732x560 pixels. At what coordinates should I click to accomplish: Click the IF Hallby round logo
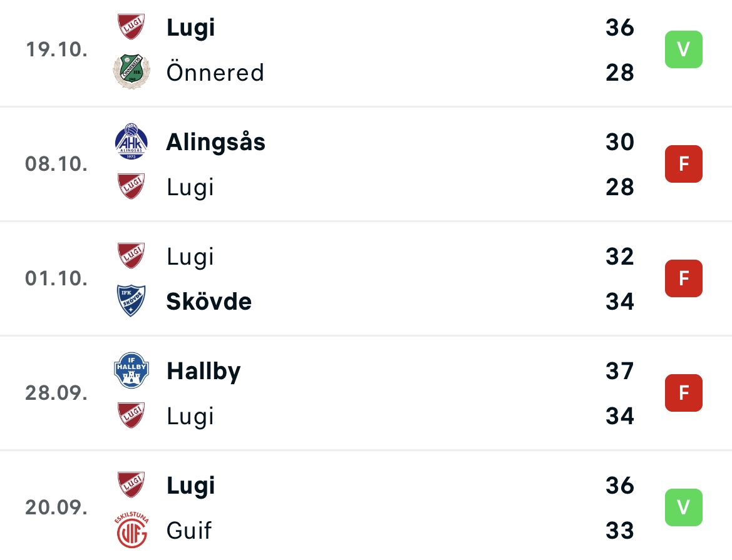(131, 370)
